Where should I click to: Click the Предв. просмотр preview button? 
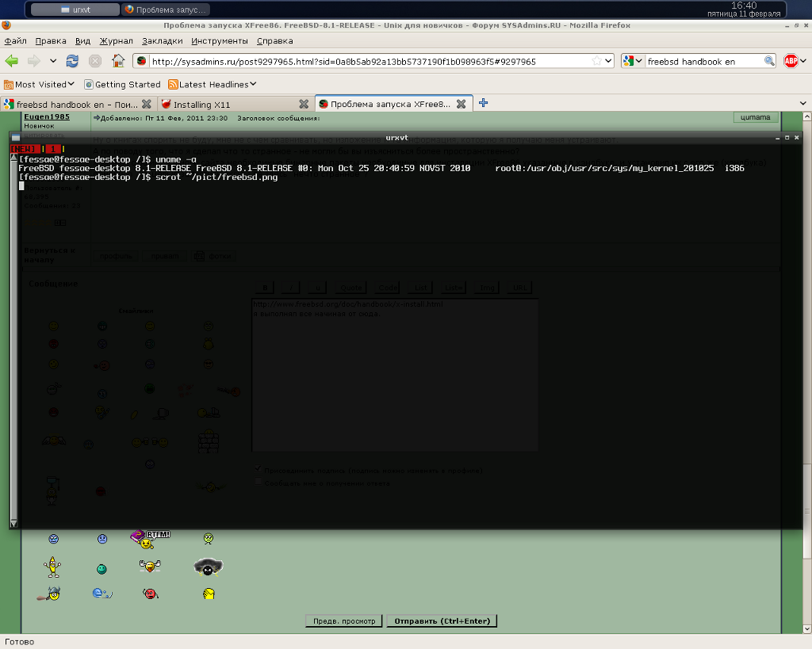pyautogui.click(x=344, y=621)
